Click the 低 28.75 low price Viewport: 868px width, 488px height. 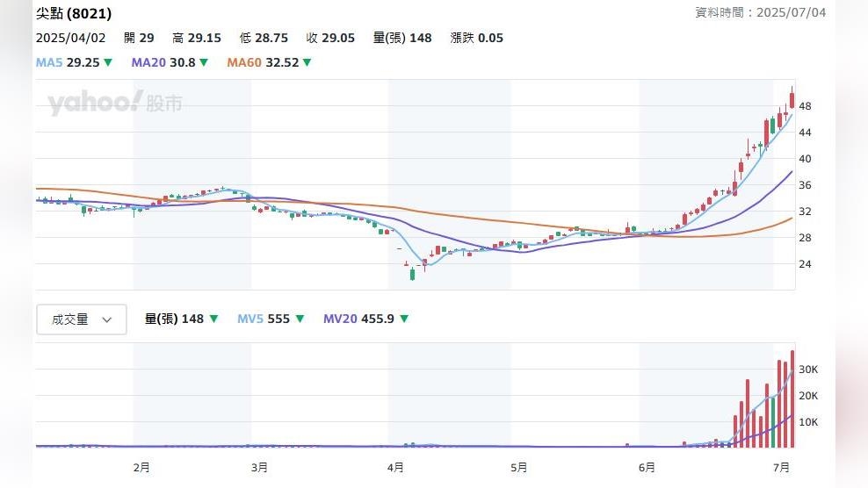coord(264,38)
